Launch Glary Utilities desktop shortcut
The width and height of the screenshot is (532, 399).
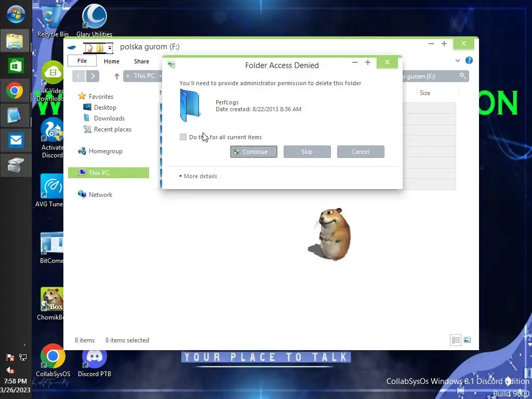[x=95, y=20]
